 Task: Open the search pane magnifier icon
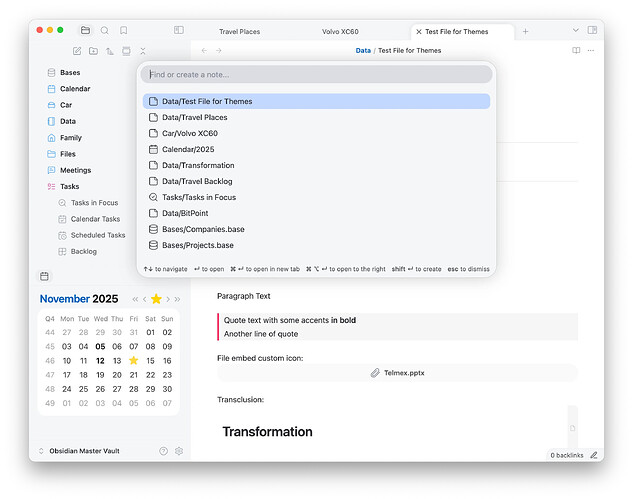[x=104, y=31]
